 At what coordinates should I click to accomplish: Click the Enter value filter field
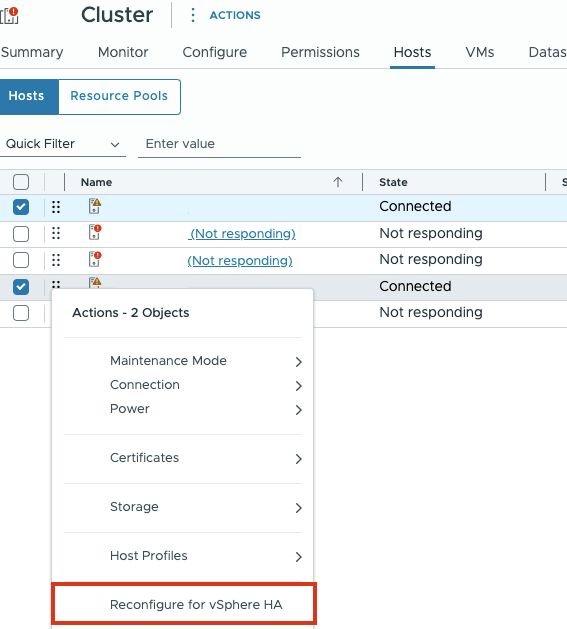(219, 144)
